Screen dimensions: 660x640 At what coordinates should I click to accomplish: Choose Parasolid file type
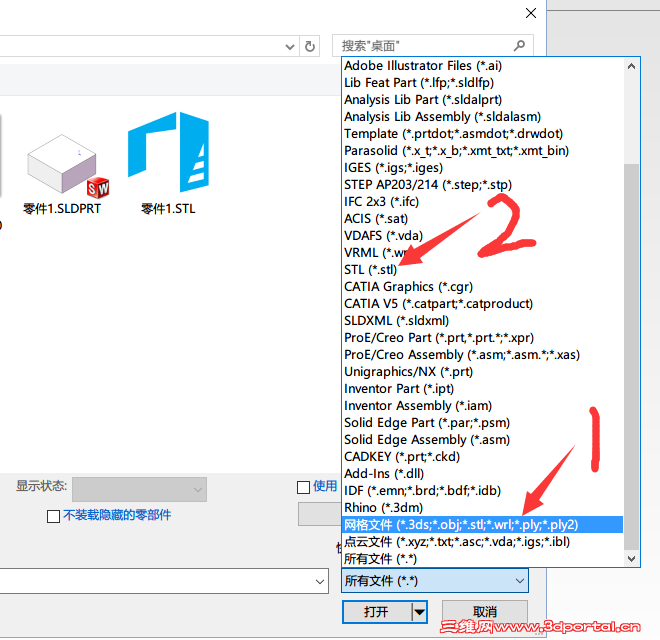point(482,151)
